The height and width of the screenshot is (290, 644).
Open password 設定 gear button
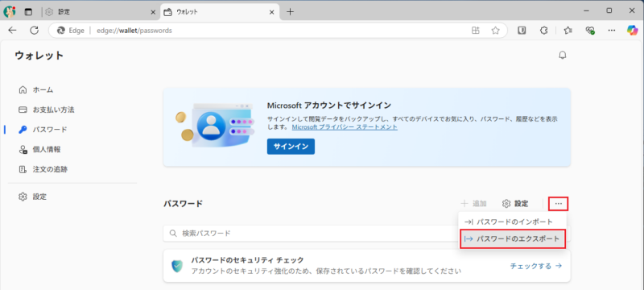click(515, 203)
